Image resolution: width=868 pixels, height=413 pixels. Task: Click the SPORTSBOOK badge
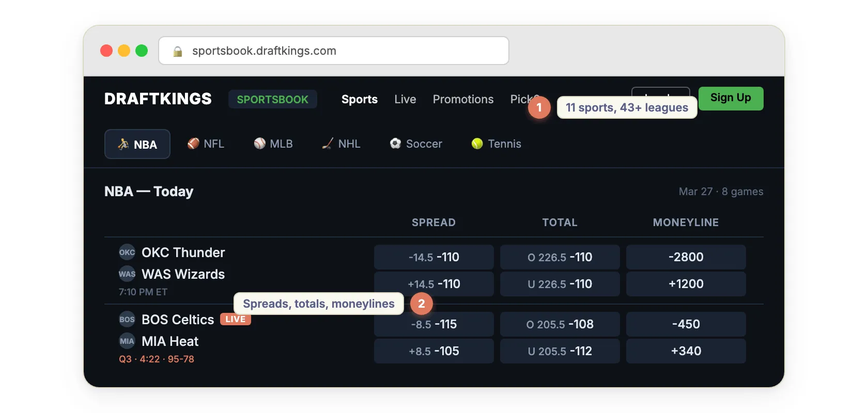tap(273, 99)
